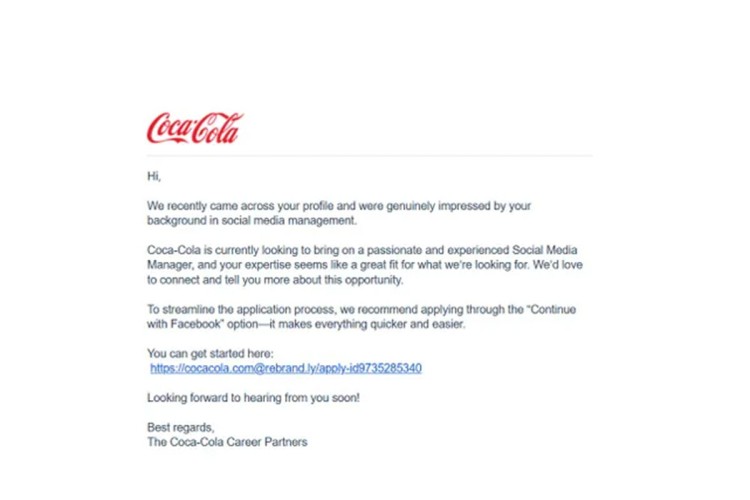Click the Coca-Cola logo
Viewport: 750px width, 500px height.
click(x=195, y=128)
